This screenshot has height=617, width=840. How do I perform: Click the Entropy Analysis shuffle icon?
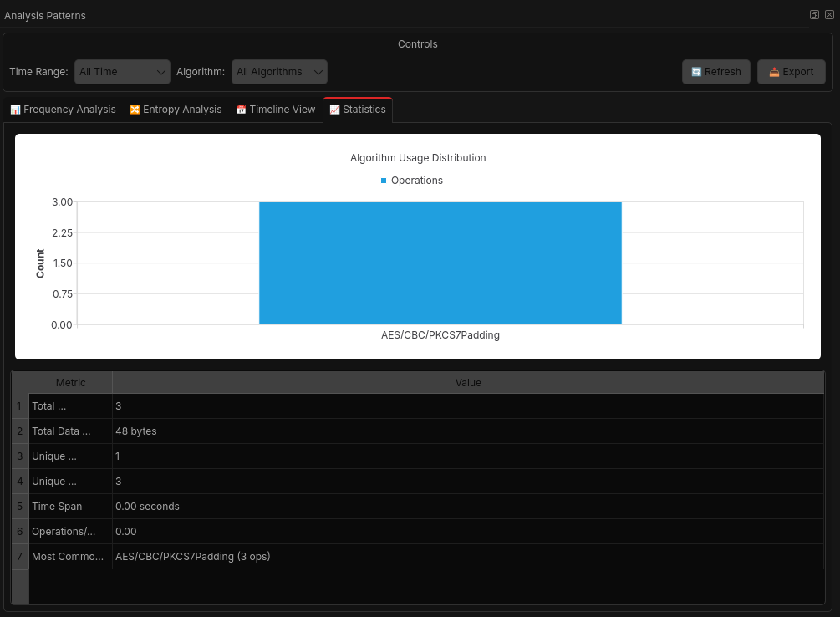coord(135,110)
